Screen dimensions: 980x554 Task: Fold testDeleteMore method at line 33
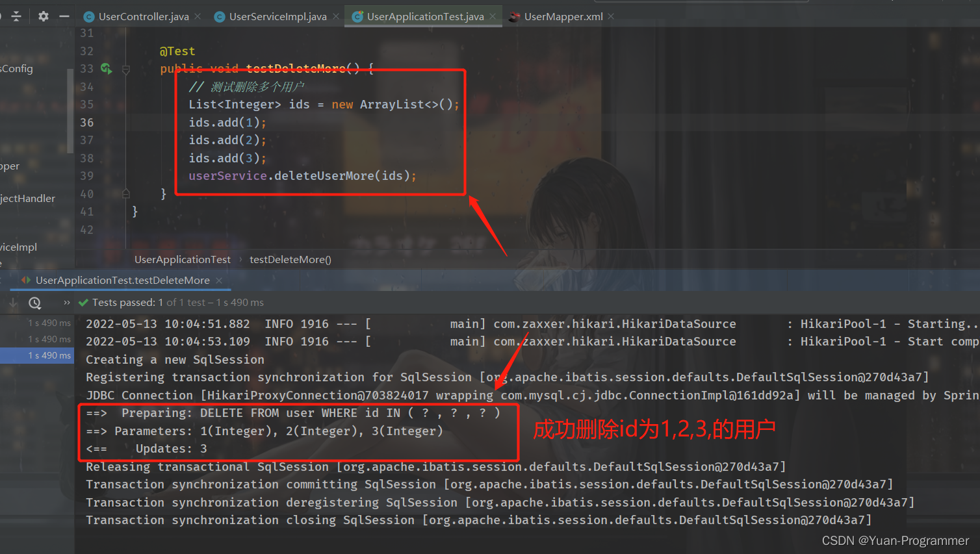[x=126, y=69]
